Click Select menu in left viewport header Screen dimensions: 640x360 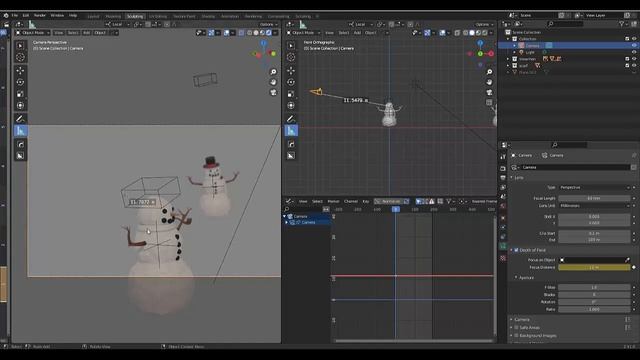[x=73, y=33]
